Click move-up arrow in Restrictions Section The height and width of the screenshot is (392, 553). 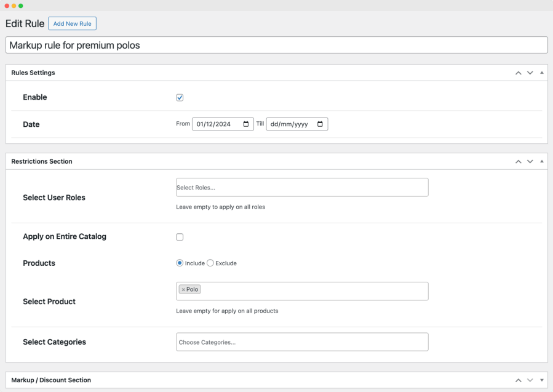[x=519, y=161]
